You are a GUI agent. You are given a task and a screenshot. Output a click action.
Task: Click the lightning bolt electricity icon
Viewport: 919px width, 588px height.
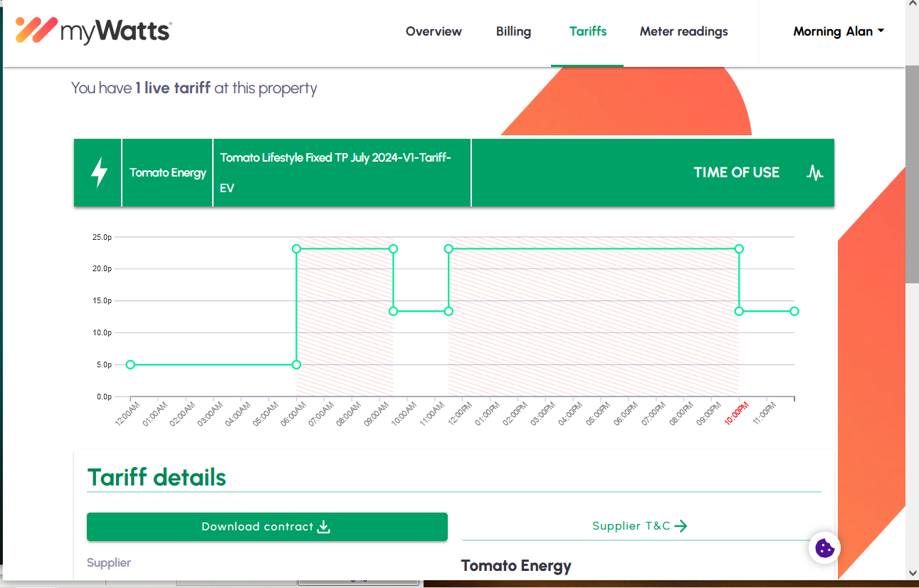point(100,172)
